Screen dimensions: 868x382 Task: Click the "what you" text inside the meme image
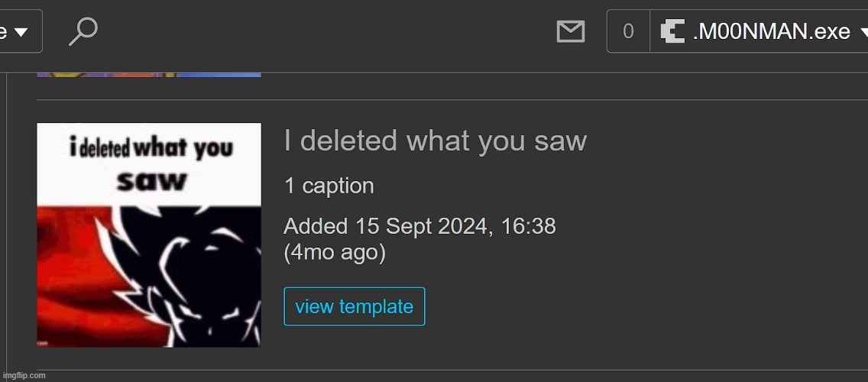(x=183, y=148)
